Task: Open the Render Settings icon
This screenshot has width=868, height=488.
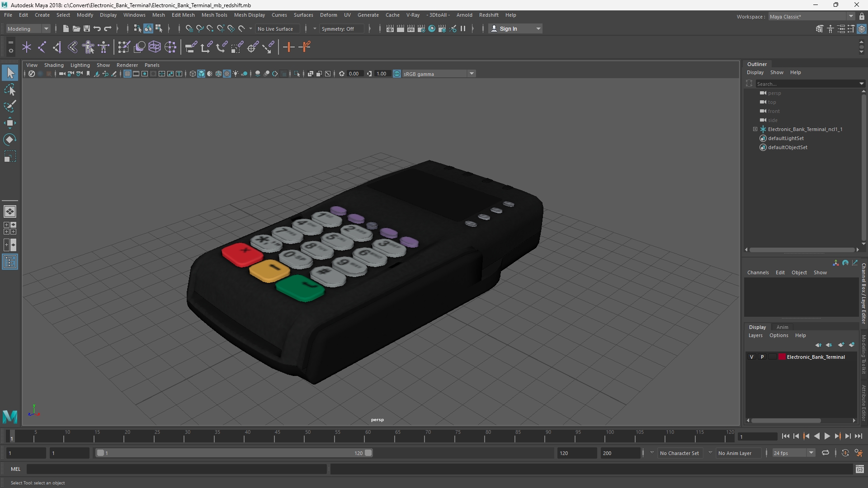Action: [421, 28]
